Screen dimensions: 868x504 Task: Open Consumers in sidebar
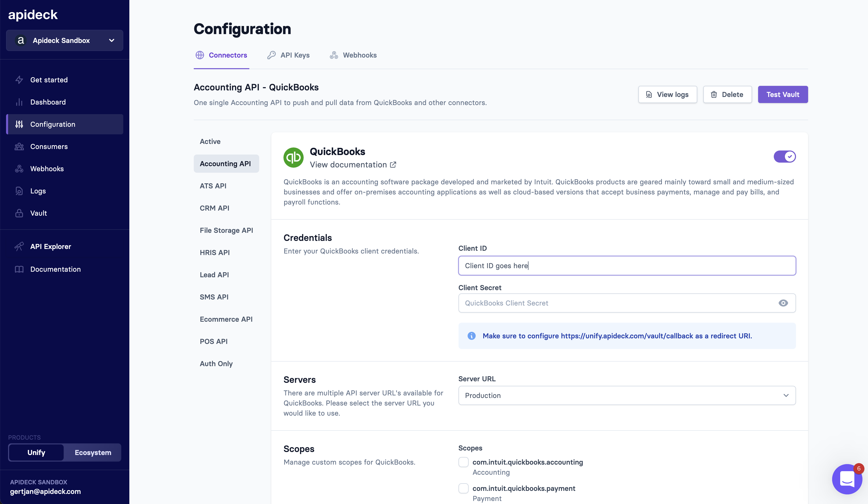(x=64, y=147)
